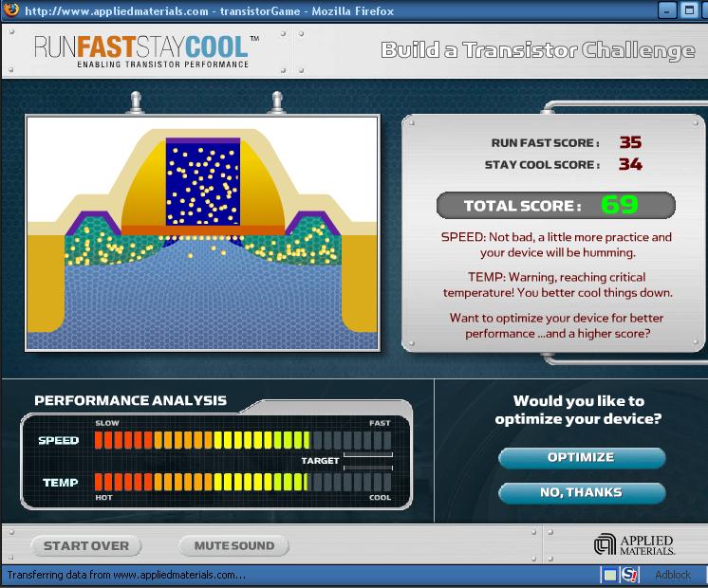Viewport: 708px width, 588px height.
Task: Click 'Want to optimize your device' message
Action: (x=557, y=325)
